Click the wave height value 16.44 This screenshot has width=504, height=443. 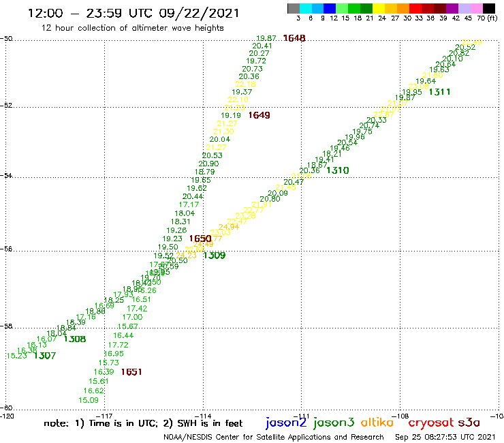tap(123, 335)
